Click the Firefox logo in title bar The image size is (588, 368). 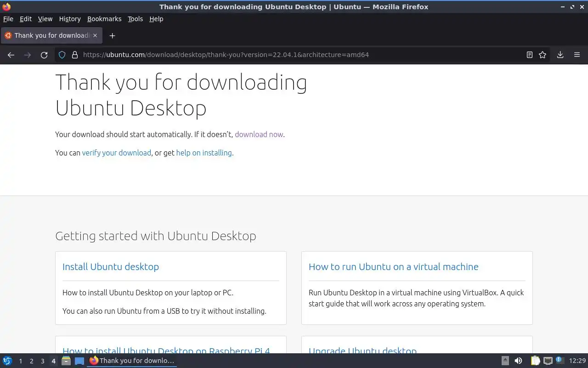(x=6, y=7)
